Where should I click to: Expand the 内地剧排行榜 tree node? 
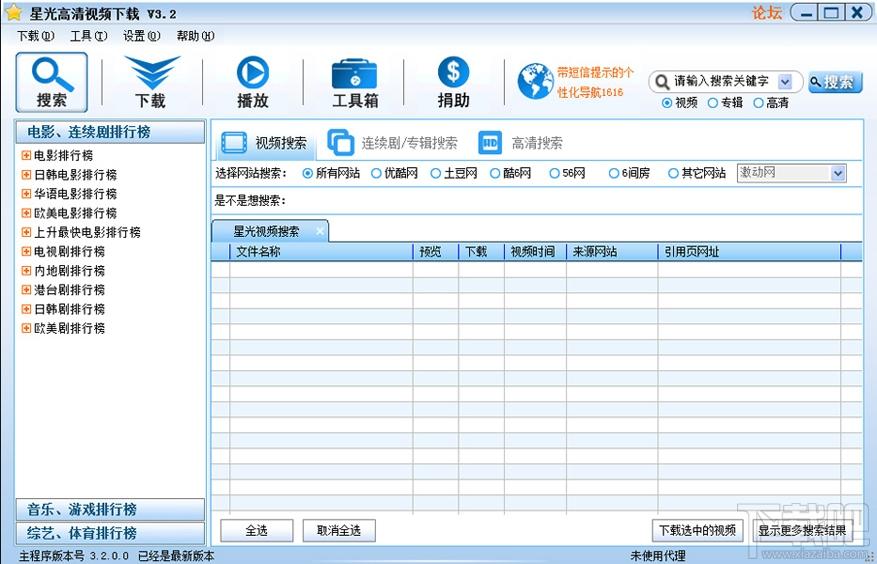click(26, 270)
